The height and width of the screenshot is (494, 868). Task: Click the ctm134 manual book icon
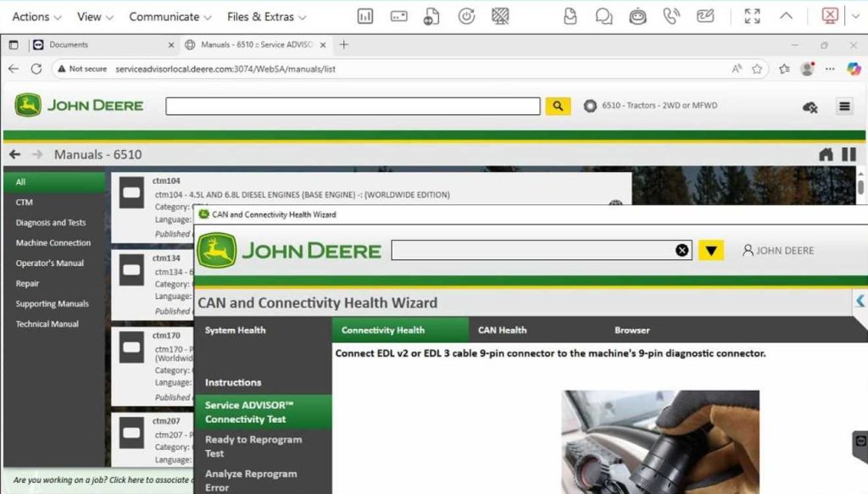[131, 270]
